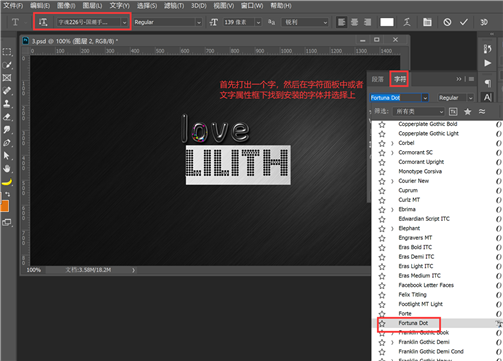The width and height of the screenshot is (503, 361).
Task: Show favorite fonts with star filter
Action: pos(468,112)
